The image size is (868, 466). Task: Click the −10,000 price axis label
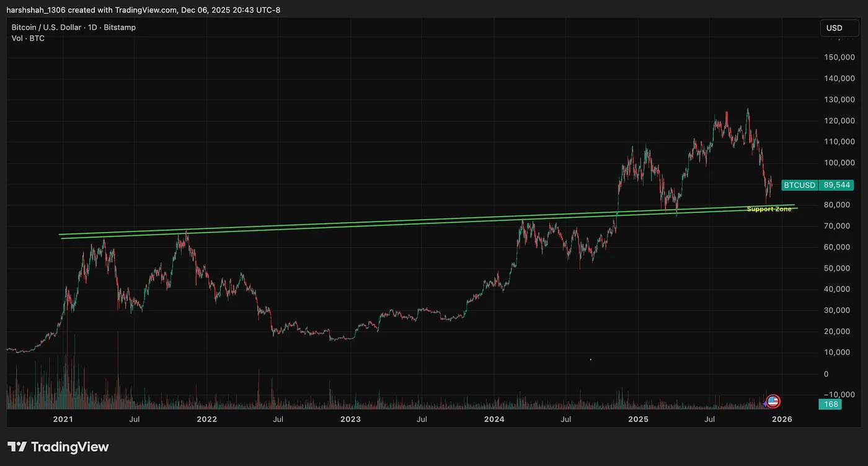point(838,395)
